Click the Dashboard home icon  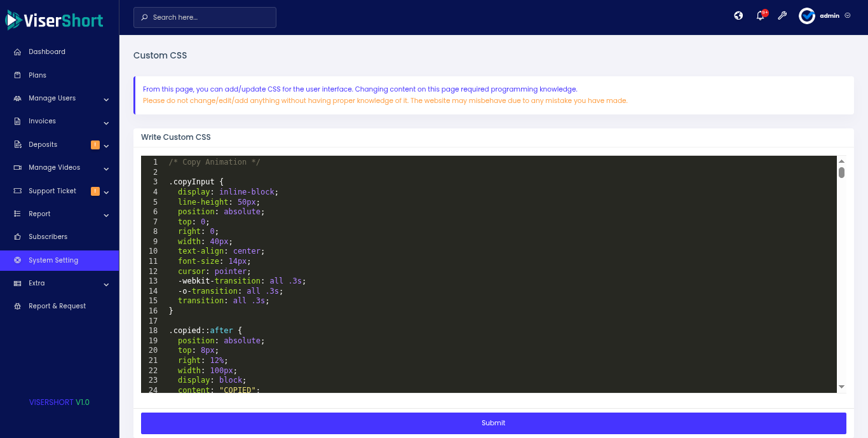coord(17,52)
